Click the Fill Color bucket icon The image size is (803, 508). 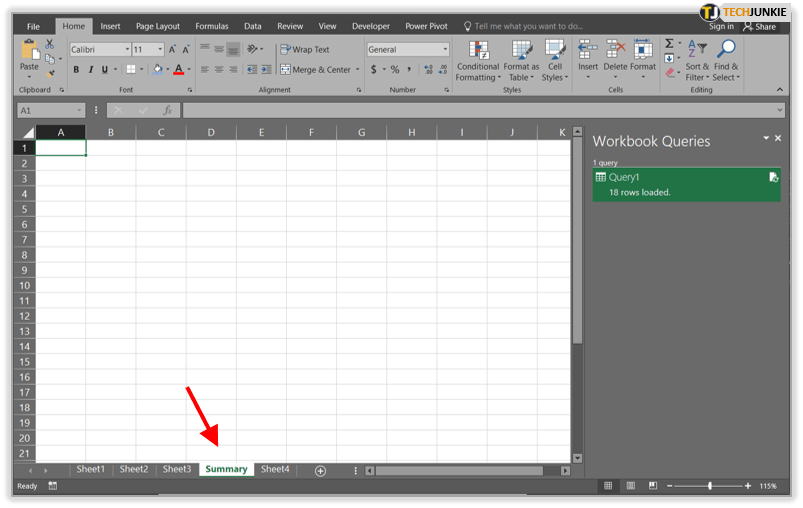tap(156, 70)
